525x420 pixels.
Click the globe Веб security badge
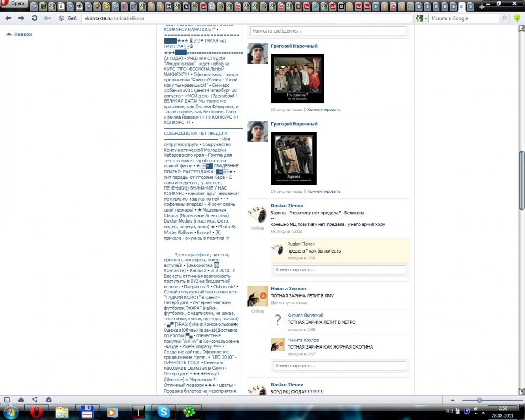[68, 18]
